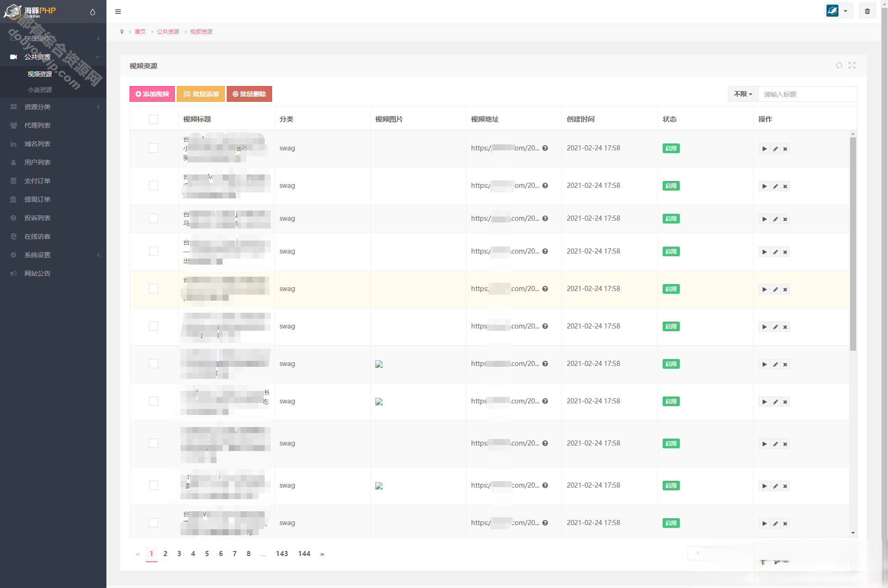888x588 pixels.
Task: Toggle sidebar with hamburger menu icon
Action: click(118, 12)
